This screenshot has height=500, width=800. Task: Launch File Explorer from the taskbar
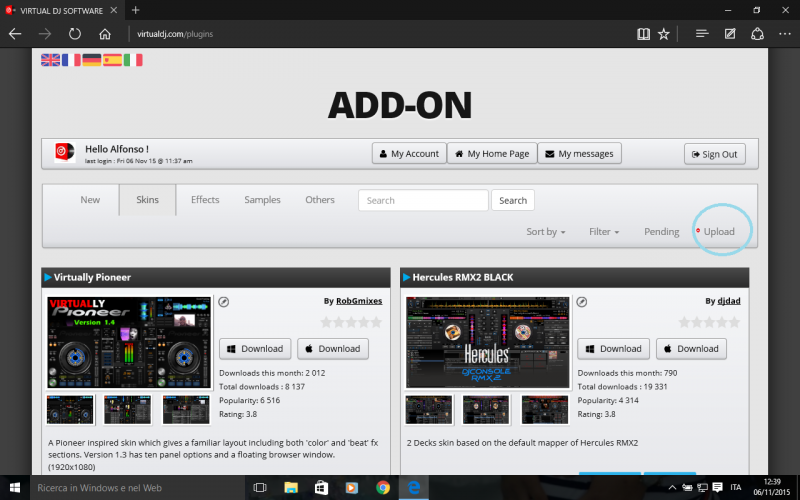(291, 488)
